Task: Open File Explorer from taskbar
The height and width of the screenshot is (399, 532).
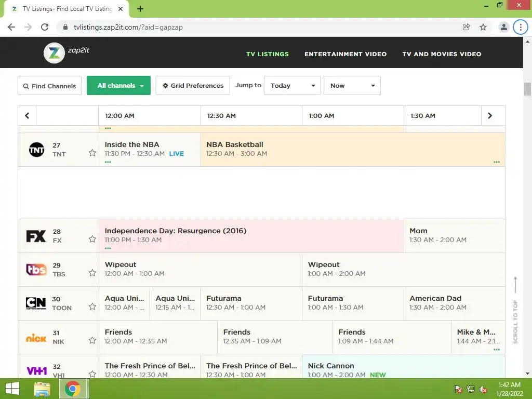Action: pyautogui.click(x=42, y=389)
